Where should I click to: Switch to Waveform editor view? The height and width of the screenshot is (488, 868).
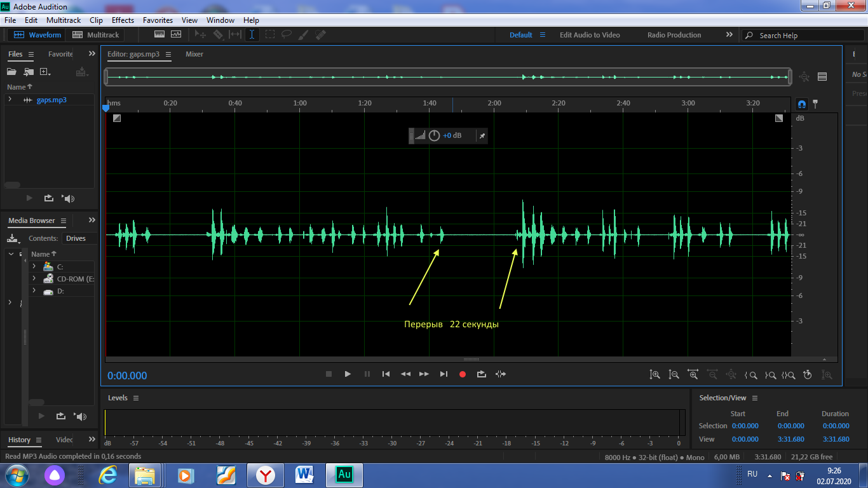pyautogui.click(x=38, y=35)
